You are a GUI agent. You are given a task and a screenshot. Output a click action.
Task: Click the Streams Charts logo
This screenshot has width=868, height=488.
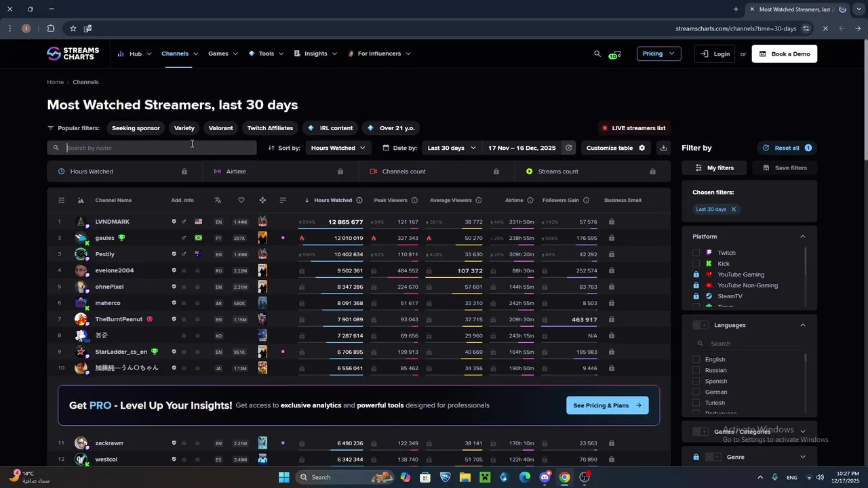pos(73,54)
